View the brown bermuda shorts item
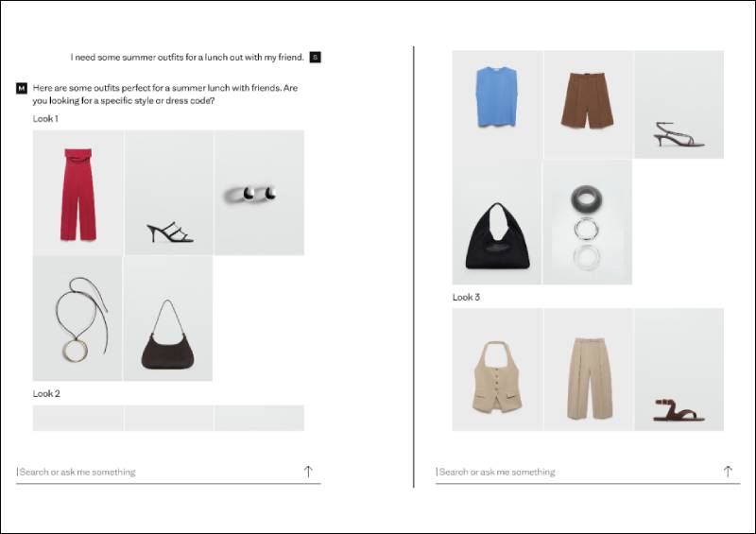This screenshot has height=534, width=756. (588, 105)
